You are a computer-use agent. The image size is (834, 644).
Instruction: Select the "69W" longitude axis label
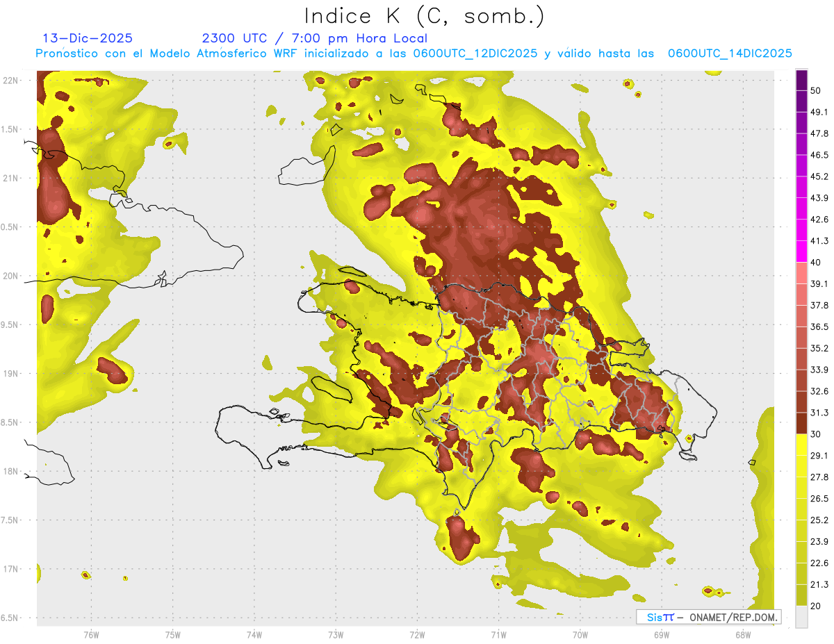661,634
